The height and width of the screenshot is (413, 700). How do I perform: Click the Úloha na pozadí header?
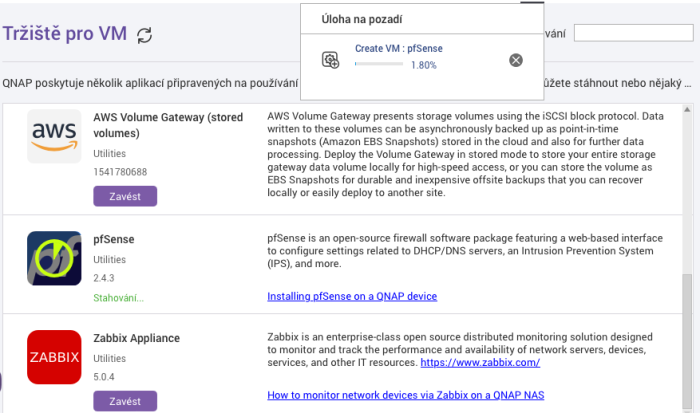click(x=362, y=19)
